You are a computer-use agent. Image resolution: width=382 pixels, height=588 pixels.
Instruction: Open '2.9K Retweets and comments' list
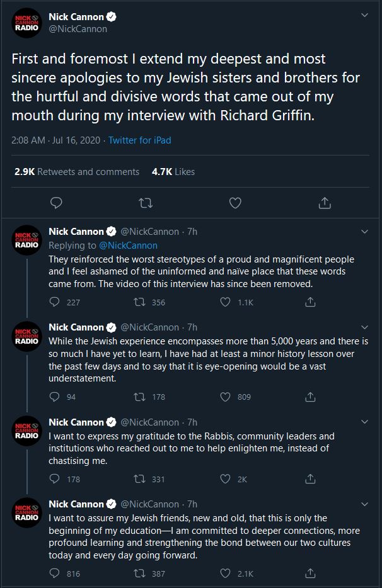tap(77, 171)
